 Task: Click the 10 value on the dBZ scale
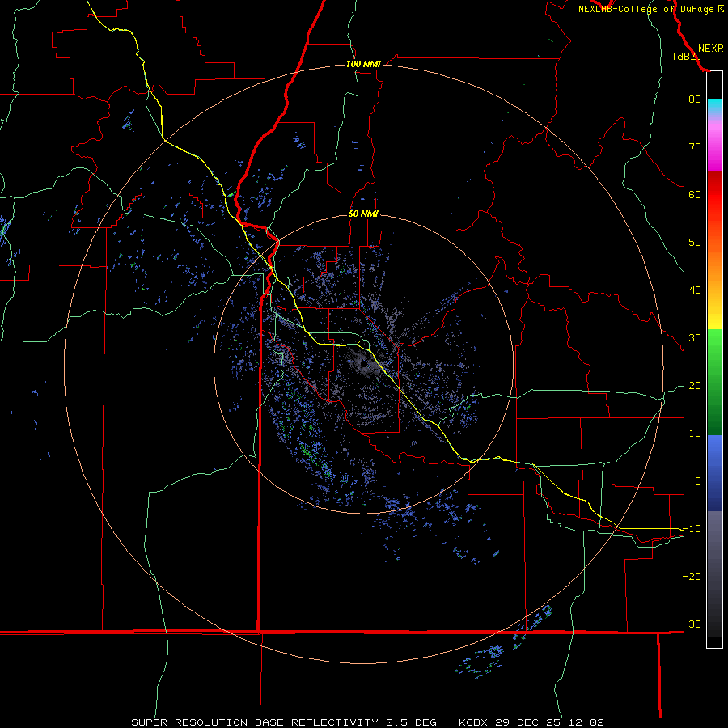click(695, 434)
